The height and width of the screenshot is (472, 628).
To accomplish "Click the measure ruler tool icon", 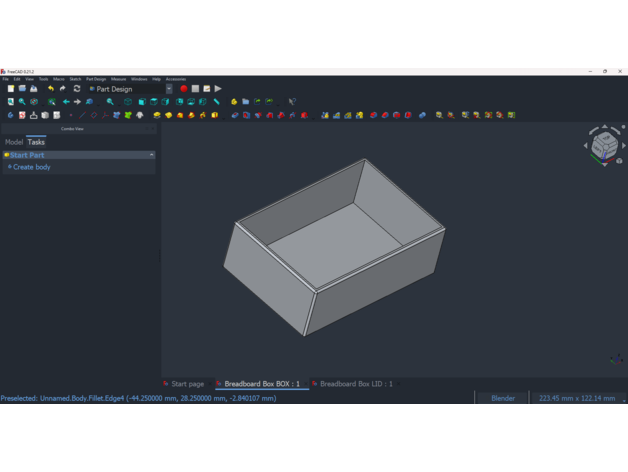I will point(217,102).
